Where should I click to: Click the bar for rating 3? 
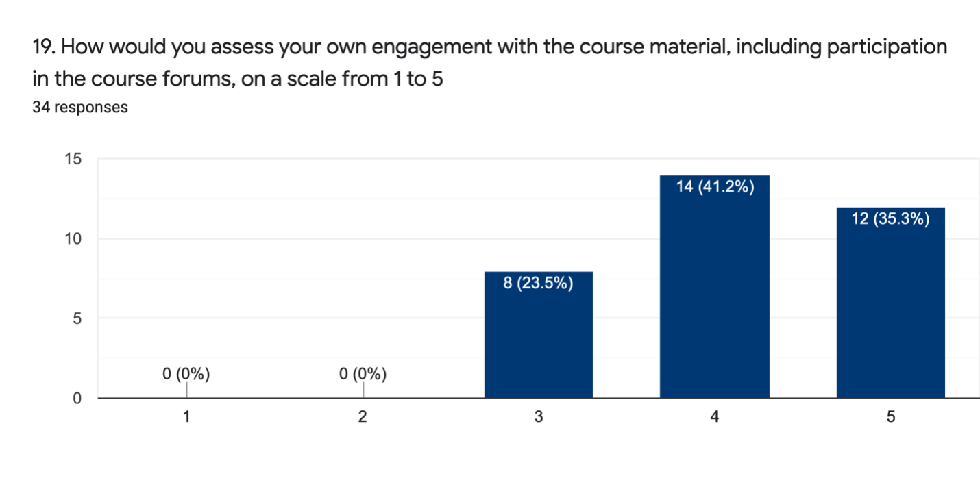click(x=539, y=342)
